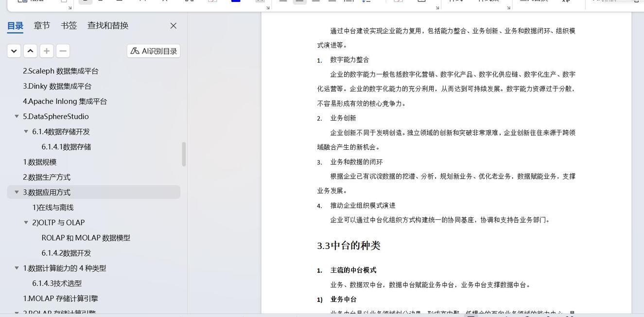Collapse the 1.数据计算能力的 4 种类型 node
Viewport: 644px width, 317px height.
tap(17, 268)
